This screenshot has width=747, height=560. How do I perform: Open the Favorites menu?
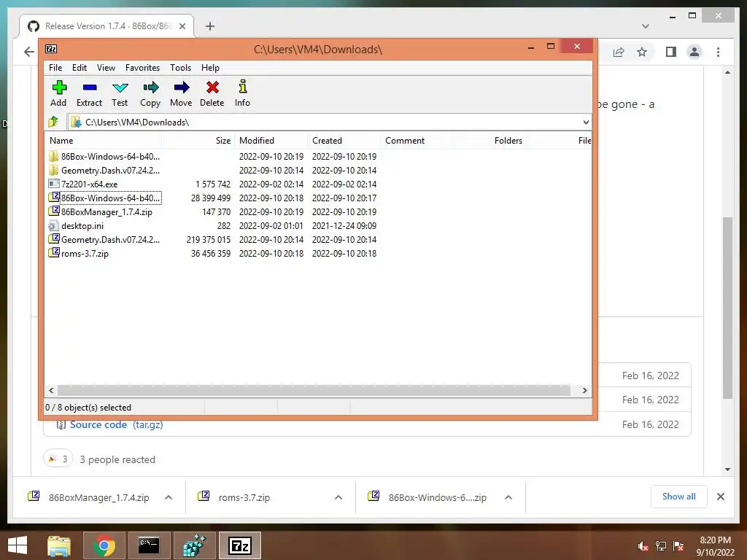pyautogui.click(x=142, y=68)
